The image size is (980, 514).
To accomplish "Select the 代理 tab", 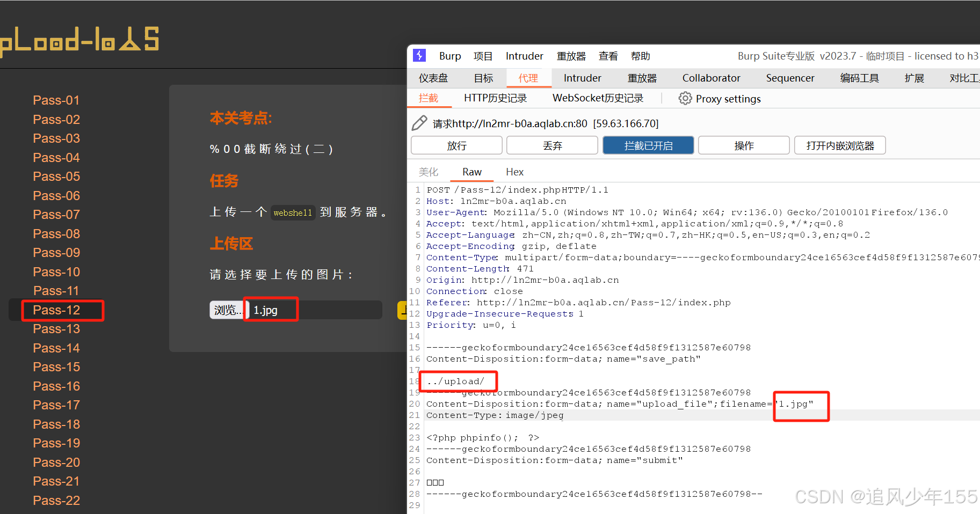I will [528, 78].
